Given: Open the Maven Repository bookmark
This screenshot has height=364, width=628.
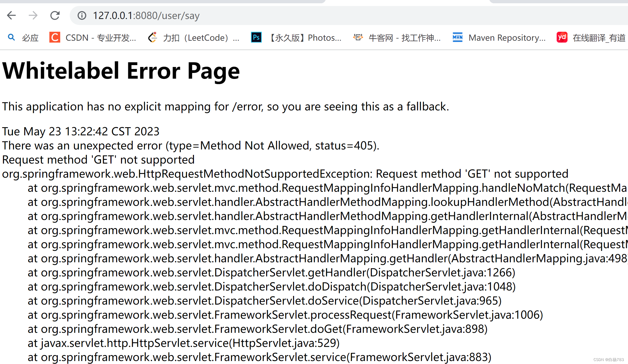Looking at the screenshot, I should pos(507,38).
